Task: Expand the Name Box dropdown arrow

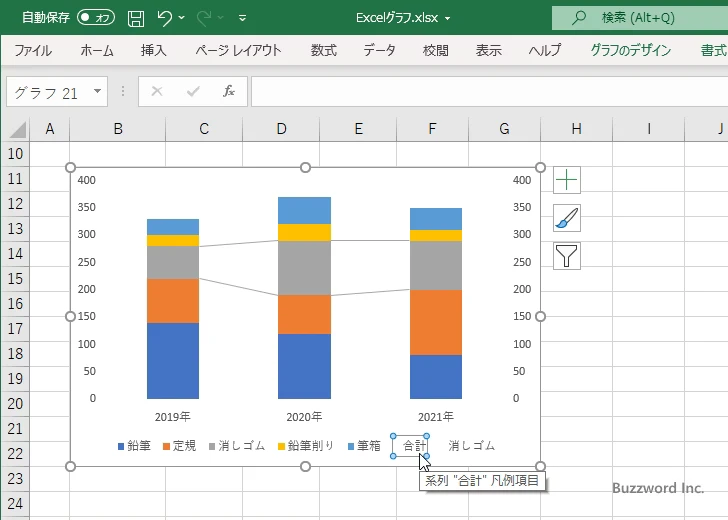Action: 98,91
